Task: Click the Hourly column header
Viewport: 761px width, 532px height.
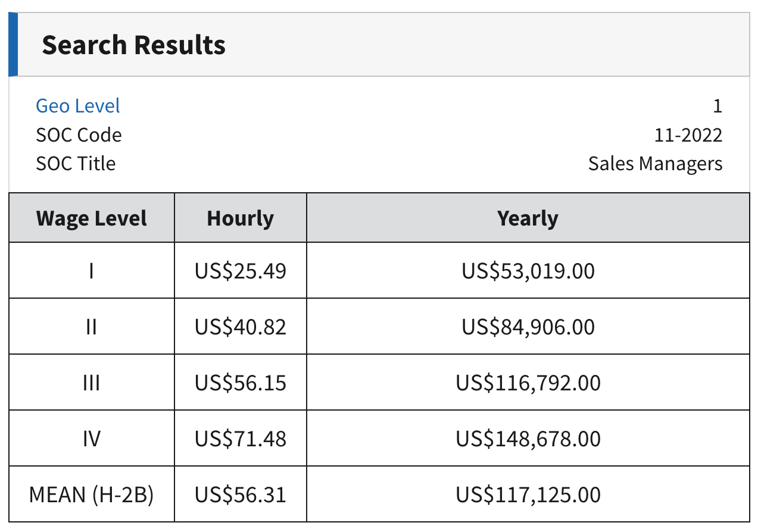Action: coord(240,218)
